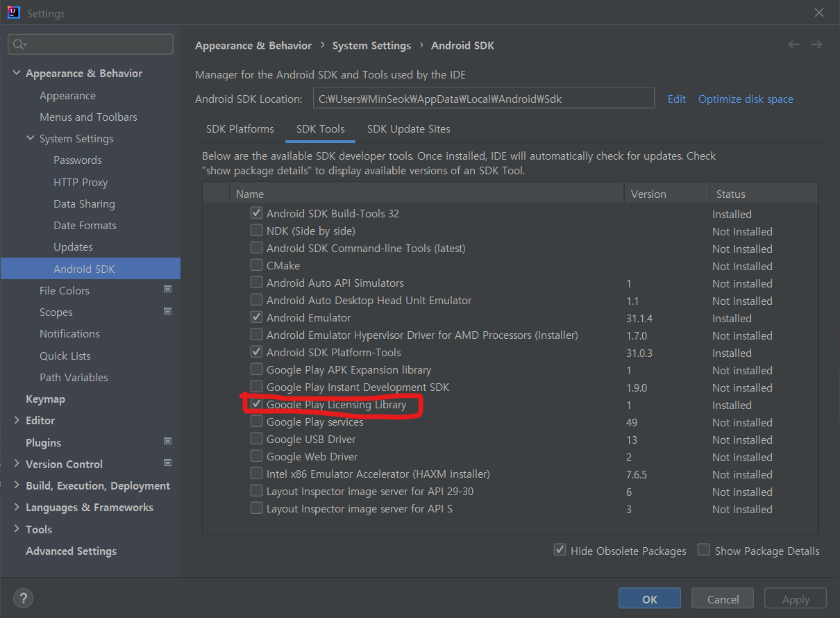This screenshot has height=618, width=840.
Task: Check the CMake checkbox
Action: point(256,265)
